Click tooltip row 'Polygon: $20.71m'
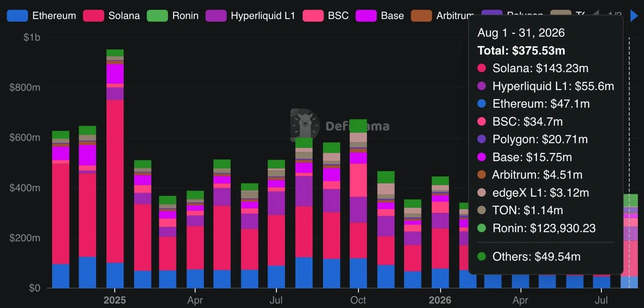The width and height of the screenshot is (644, 308). click(532, 139)
